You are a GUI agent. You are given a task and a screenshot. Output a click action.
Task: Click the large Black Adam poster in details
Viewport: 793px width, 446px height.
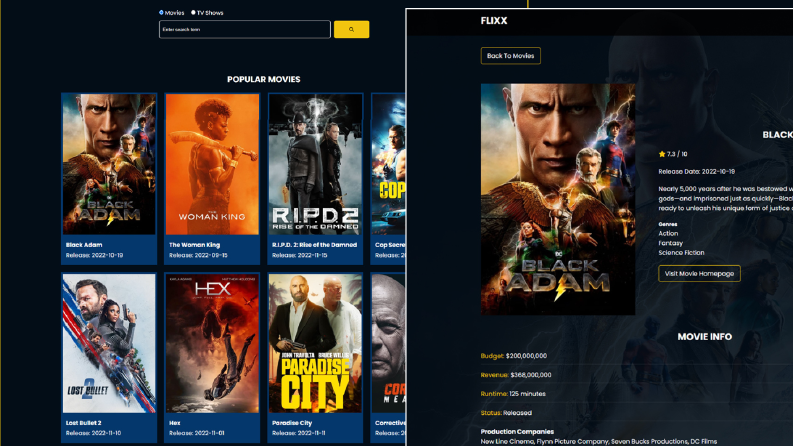point(558,199)
